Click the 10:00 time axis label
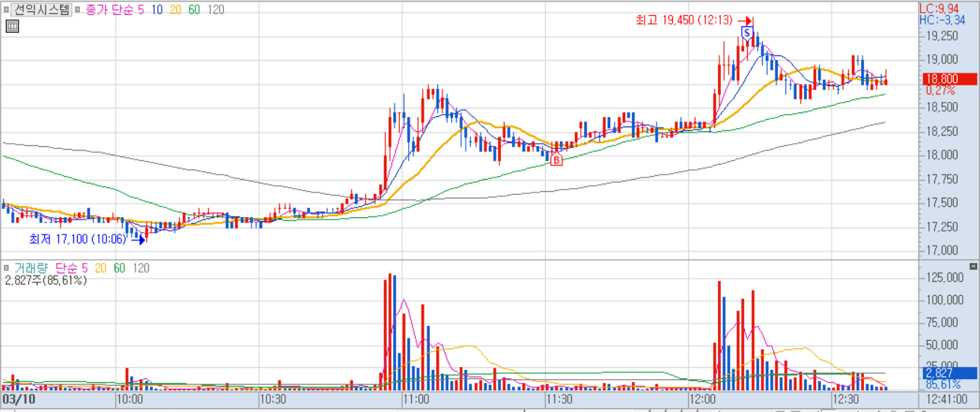This screenshot has height=412, width=980. [132, 400]
